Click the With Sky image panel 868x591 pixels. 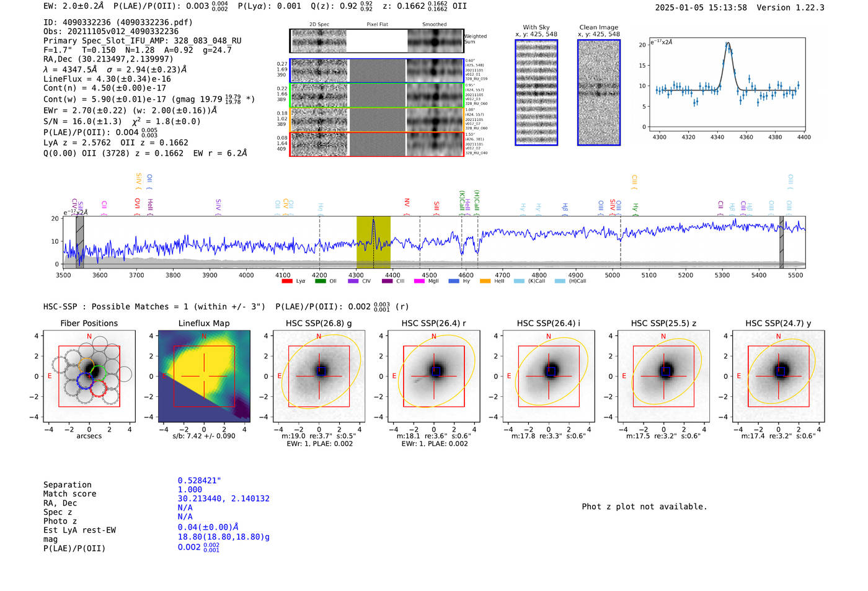(536, 92)
